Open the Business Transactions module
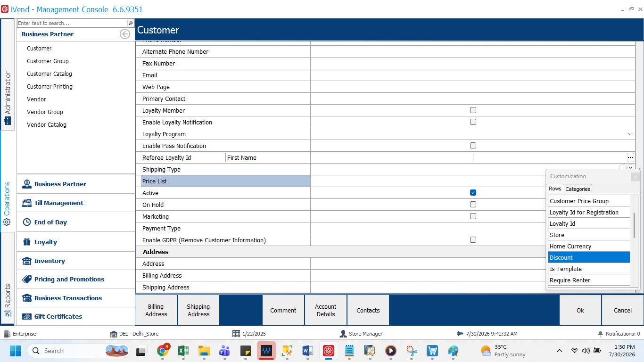The image size is (644, 362). click(x=76, y=298)
